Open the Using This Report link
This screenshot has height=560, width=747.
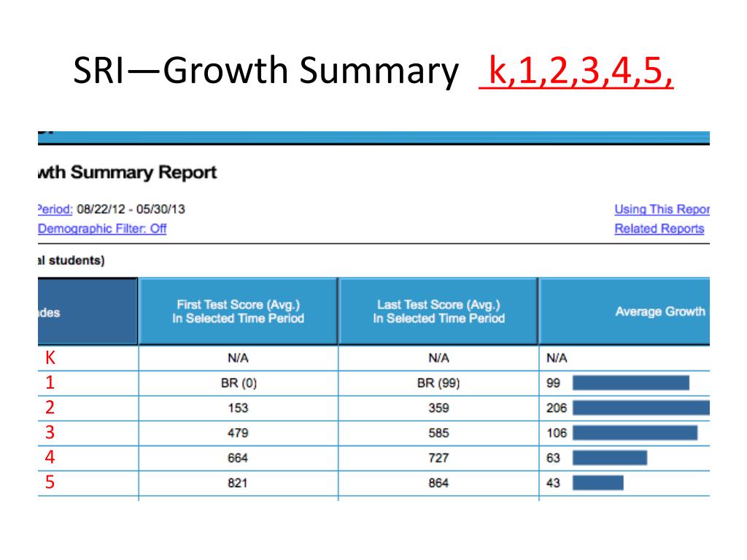[x=662, y=209]
